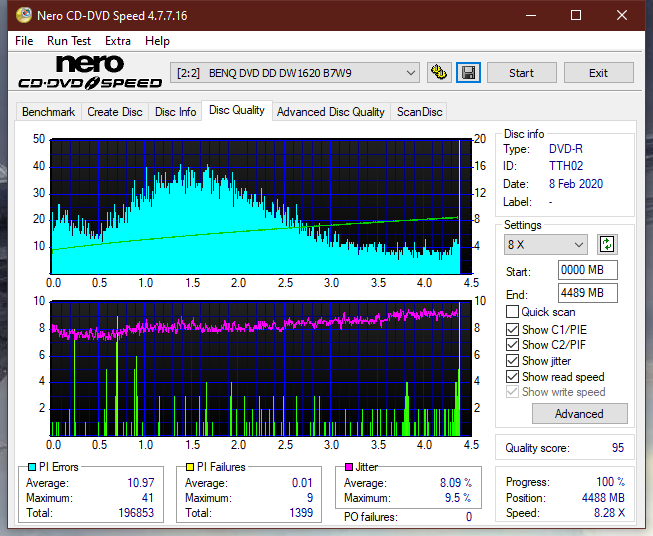Toggle the Quick scan checkbox
The height and width of the screenshot is (536, 653).
[x=512, y=312]
